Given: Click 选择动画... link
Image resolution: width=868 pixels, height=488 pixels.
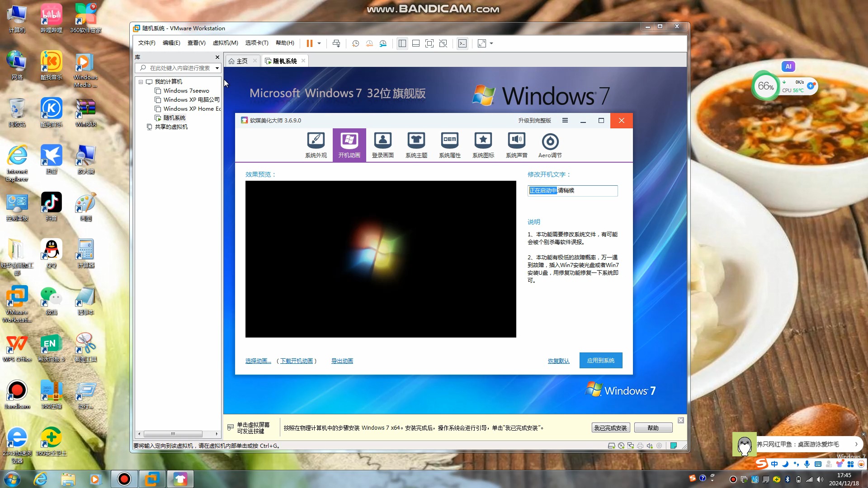Looking at the screenshot, I should (x=258, y=361).
